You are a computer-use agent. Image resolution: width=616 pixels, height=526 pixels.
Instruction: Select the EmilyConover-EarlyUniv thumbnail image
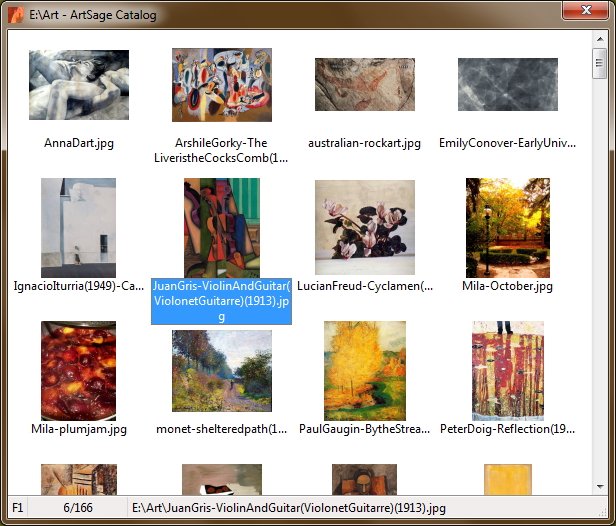(x=508, y=84)
